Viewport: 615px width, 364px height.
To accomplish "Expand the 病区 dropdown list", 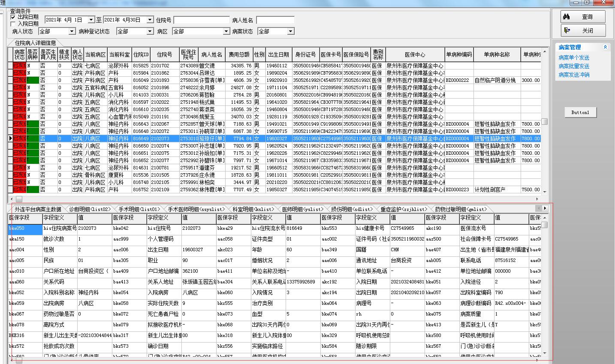I will tap(226, 31).
